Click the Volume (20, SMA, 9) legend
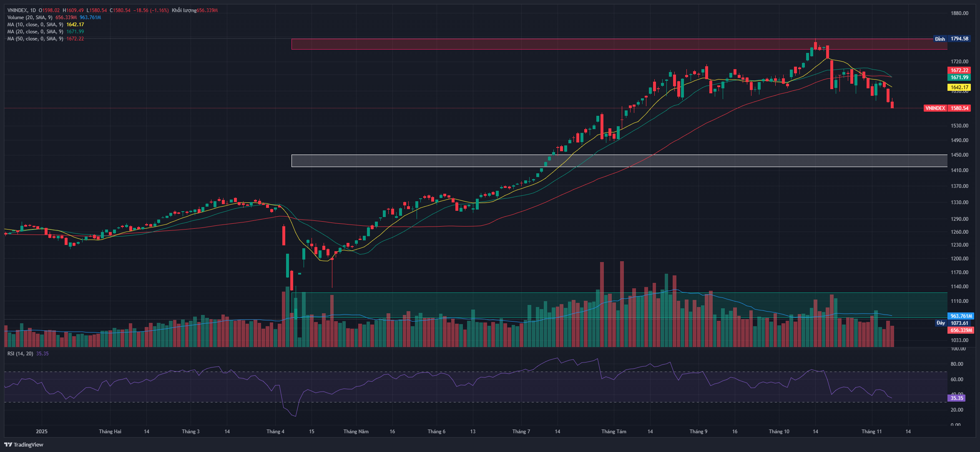The height and width of the screenshot is (452, 980). 30,17
